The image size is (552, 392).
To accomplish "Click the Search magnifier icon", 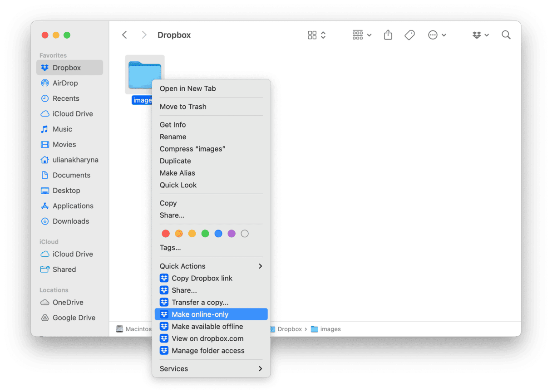I will 506,35.
